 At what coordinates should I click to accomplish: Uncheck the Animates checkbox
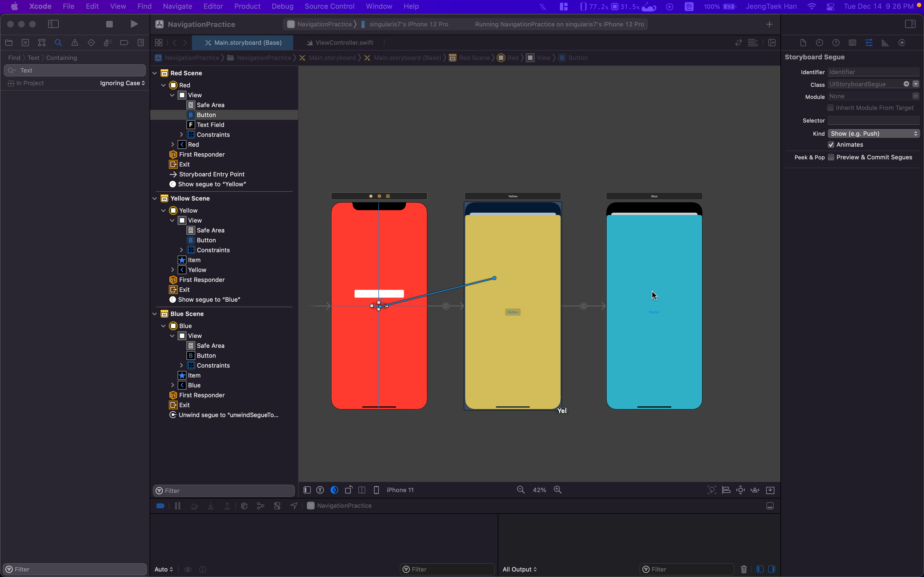[x=831, y=145]
